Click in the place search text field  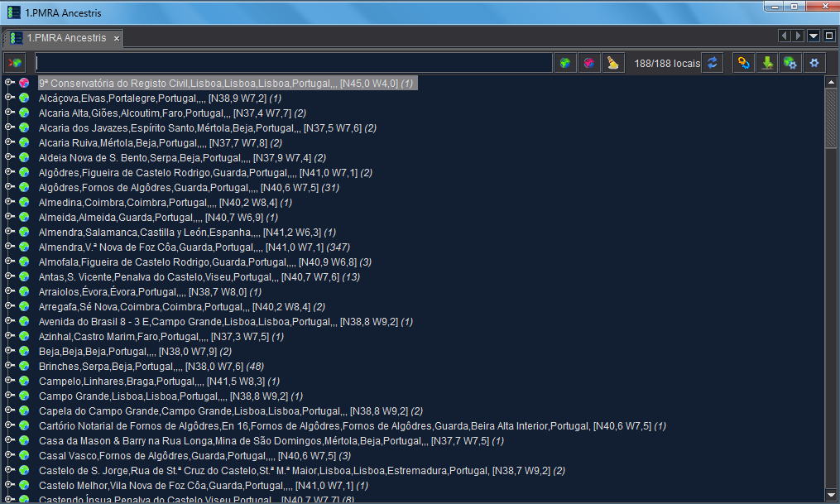tap(293, 63)
